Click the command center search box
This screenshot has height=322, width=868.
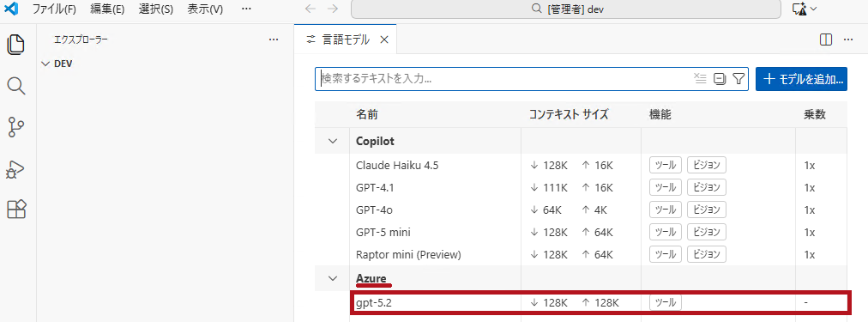[x=566, y=9]
